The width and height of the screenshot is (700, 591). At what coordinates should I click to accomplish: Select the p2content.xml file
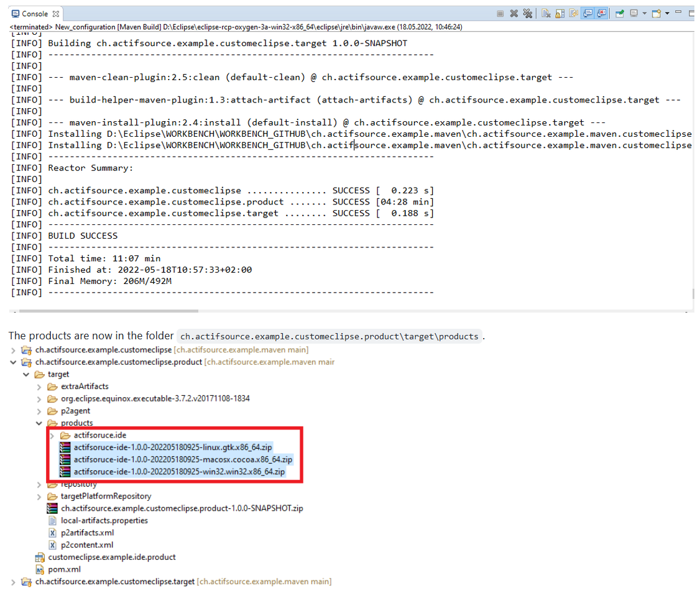(x=86, y=545)
